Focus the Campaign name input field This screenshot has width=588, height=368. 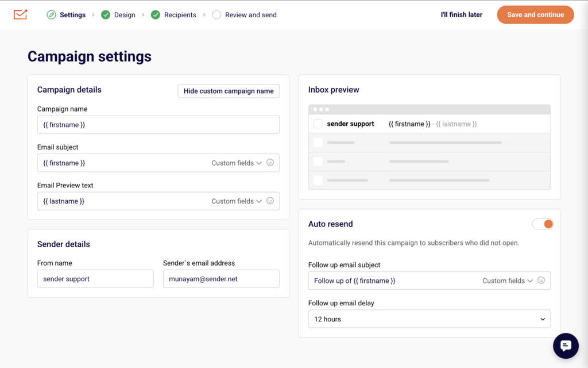(x=158, y=125)
